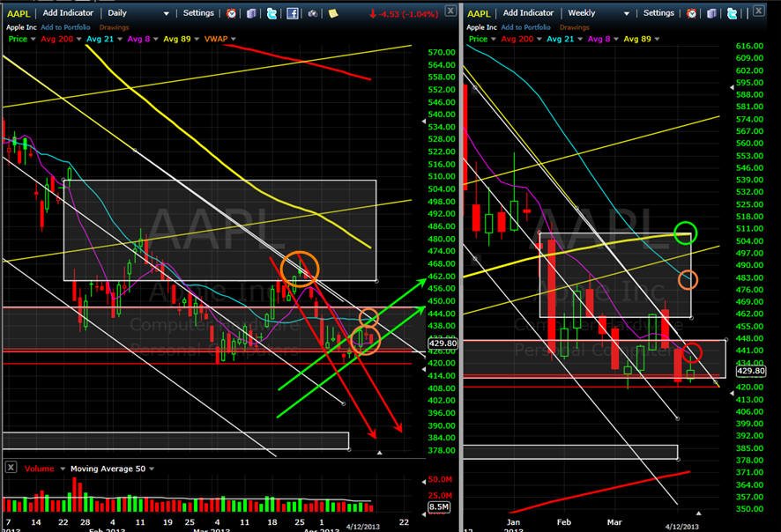Click Add Indicator on the weekly chart
781x532 pixels.
pyautogui.click(x=528, y=13)
